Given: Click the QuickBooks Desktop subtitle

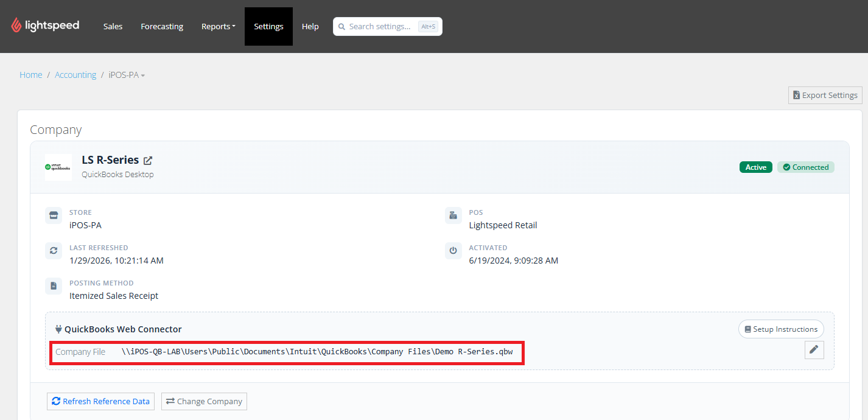Looking at the screenshot, I should click(x=117, y=175).
